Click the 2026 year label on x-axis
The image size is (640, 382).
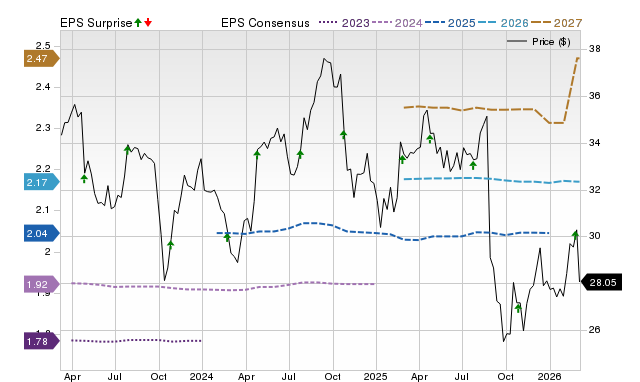click(x=549, y=376)
